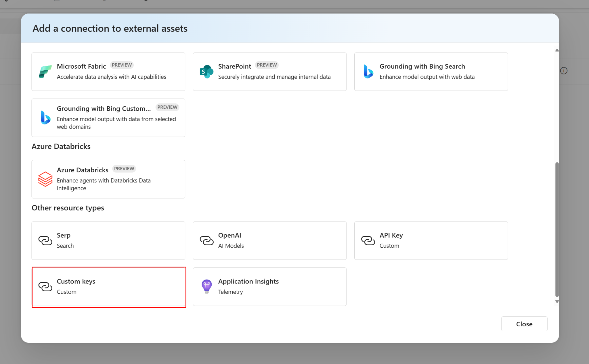
Task: Click the chain-link icon on the OpenAI card
Action: [207, 240]
